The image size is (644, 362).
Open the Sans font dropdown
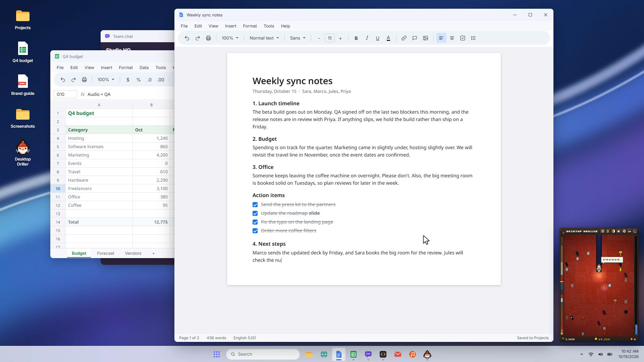pyautogui.click(x=298, y=38)
